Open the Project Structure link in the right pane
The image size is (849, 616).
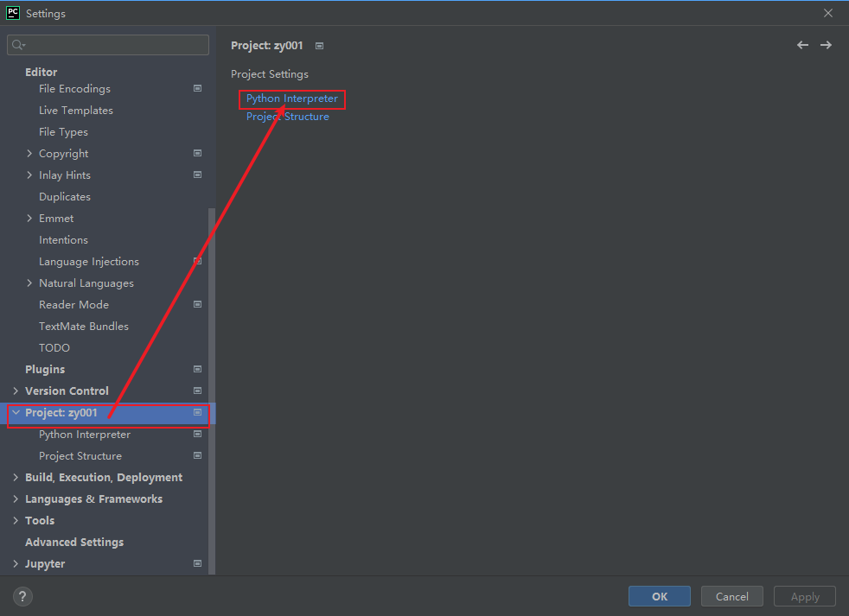[x=288, y=117]
